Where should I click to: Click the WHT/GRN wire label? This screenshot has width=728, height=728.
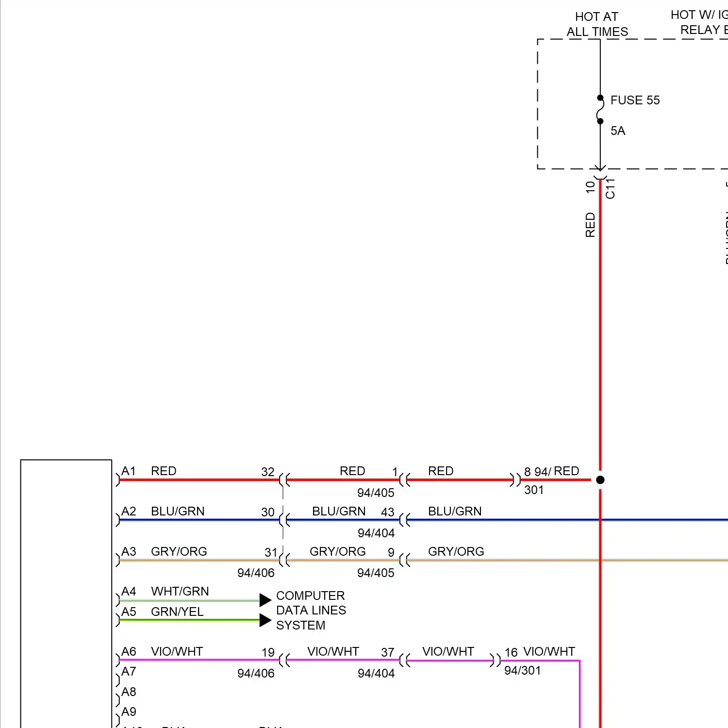(x=180, y=591)
